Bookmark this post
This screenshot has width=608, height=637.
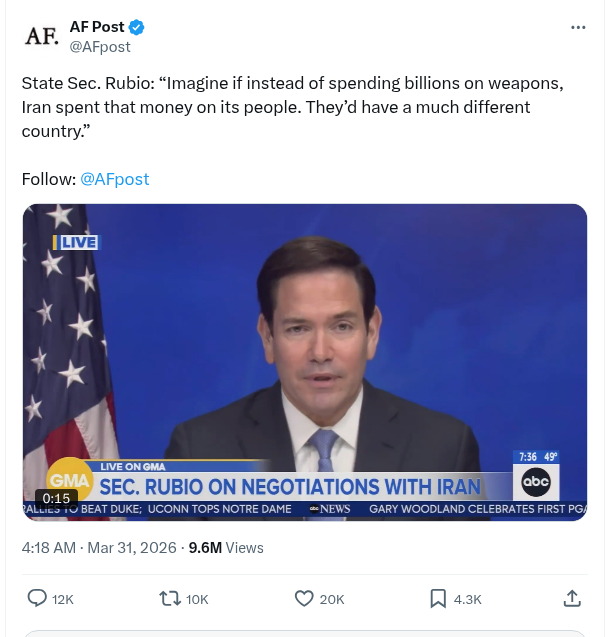(x=438, y=598)
